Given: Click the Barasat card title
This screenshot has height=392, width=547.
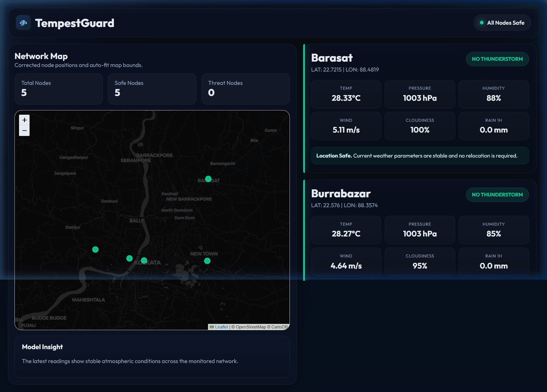Looking at the screenshot, I should [x=332, y=58].
